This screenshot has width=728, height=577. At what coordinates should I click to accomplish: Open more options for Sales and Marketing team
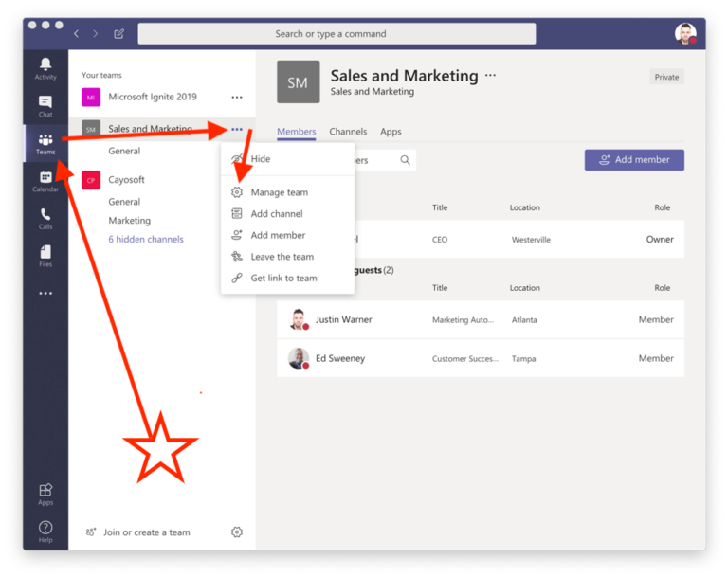237,129
